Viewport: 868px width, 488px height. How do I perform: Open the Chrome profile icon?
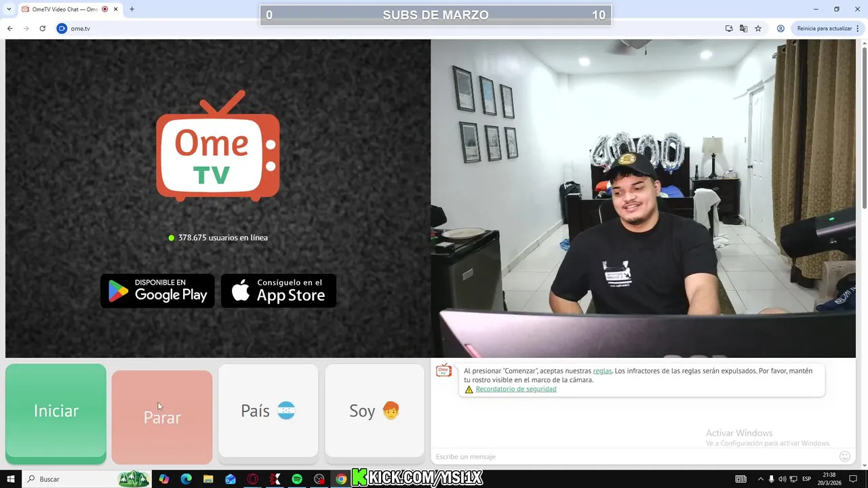pos(781,28)
